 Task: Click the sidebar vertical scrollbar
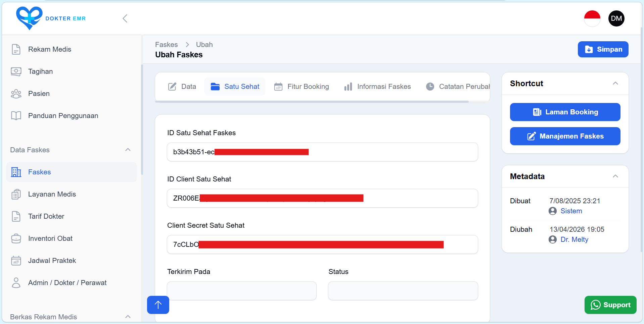click(x=142, y=120)
